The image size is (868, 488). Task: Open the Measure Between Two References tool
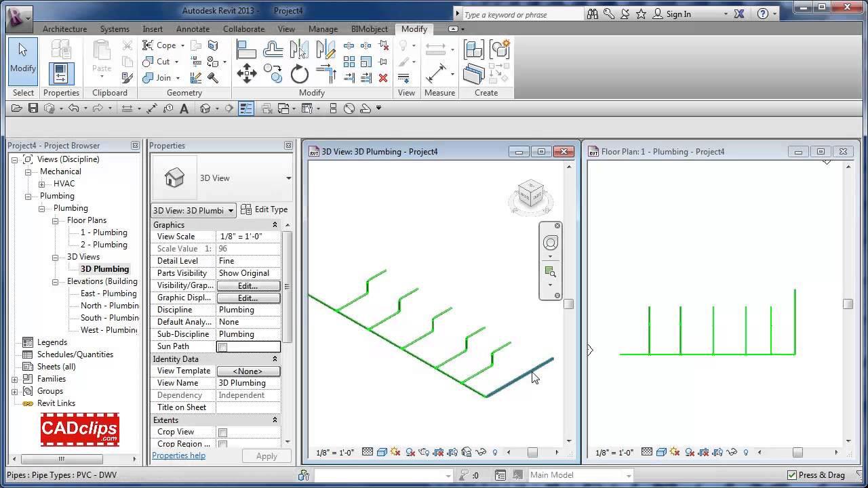tap(435, 74)
